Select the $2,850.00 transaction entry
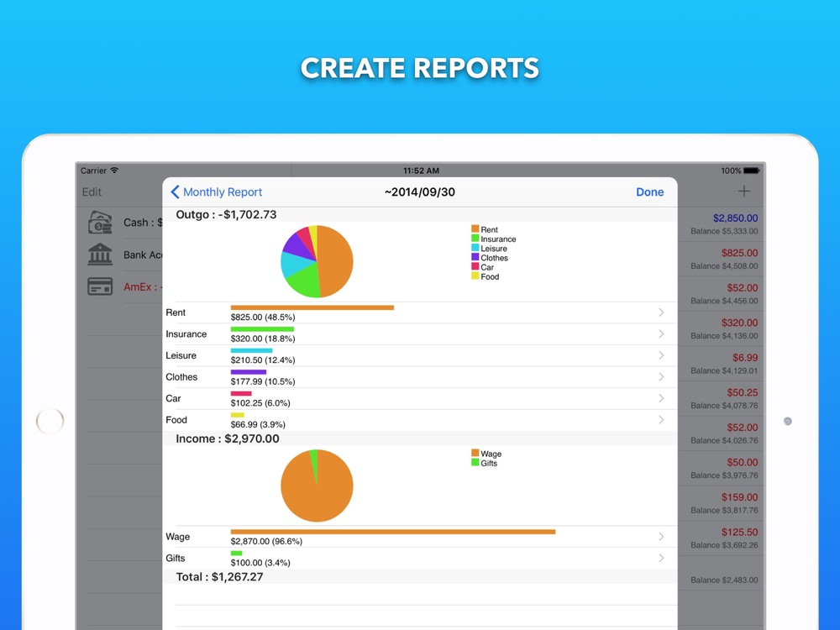The image size is (840, 630). (721, 224)
